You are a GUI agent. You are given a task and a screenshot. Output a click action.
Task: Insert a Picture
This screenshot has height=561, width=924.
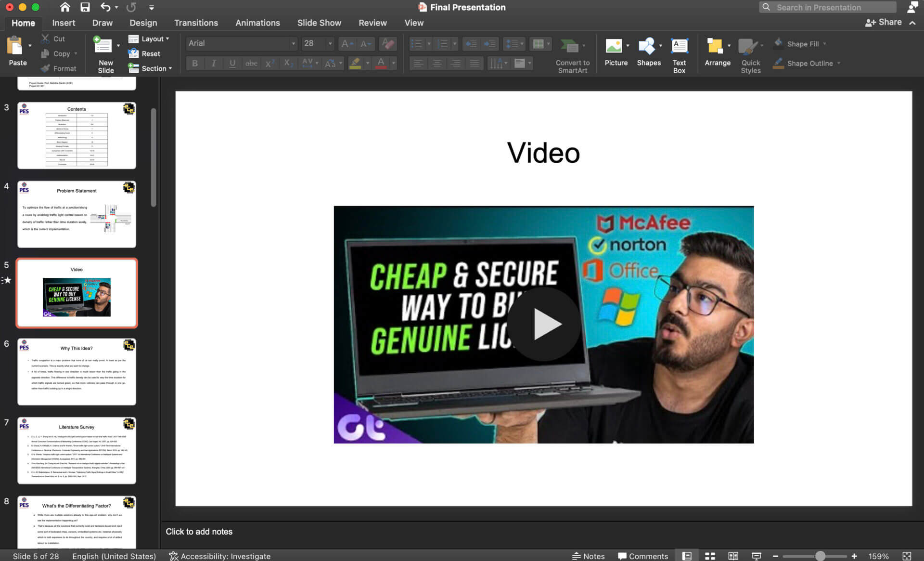pos(616,52)
